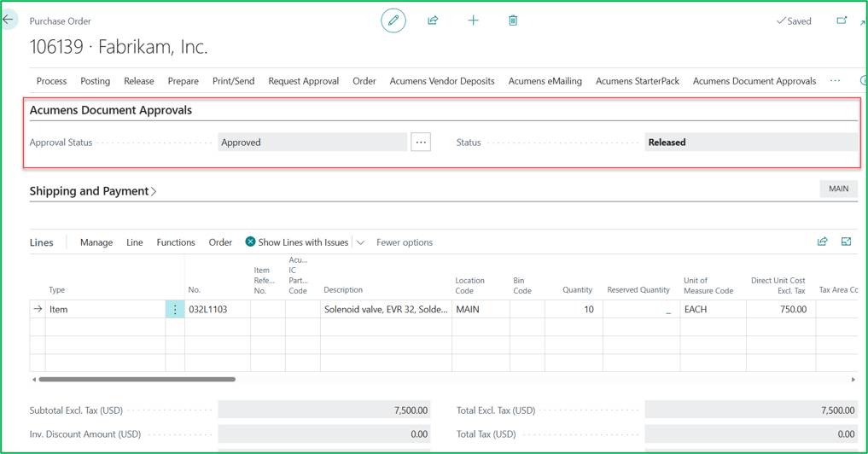Click Direct Unit Cost Excl. Tax header
868x454 pixels.
[778, 285]
